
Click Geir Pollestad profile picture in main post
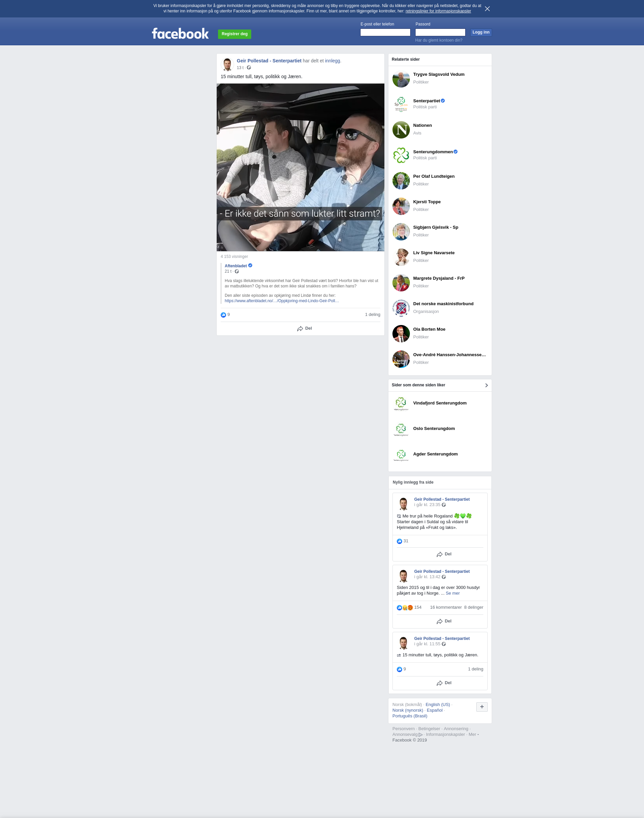(227, 64)
